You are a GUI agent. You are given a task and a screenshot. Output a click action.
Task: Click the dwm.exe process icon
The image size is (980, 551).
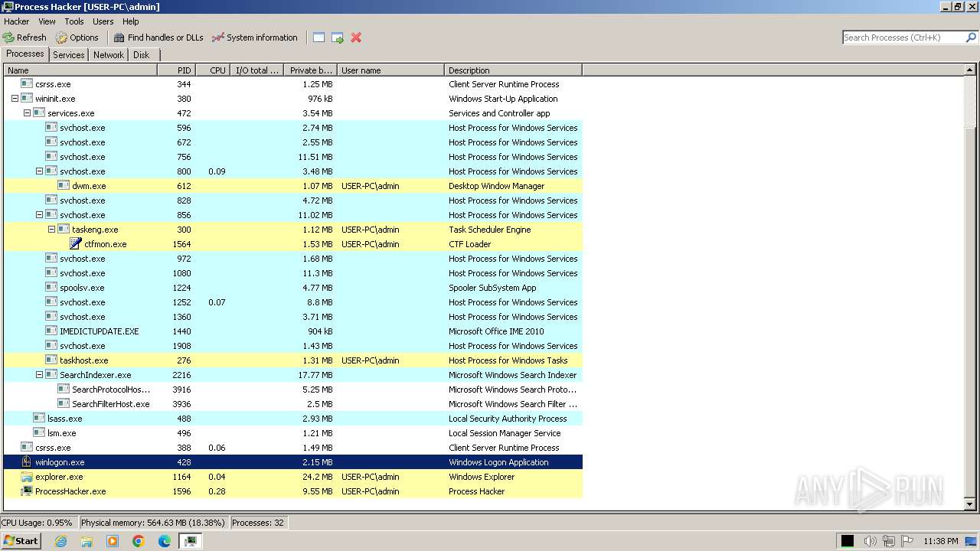(64, 186)
